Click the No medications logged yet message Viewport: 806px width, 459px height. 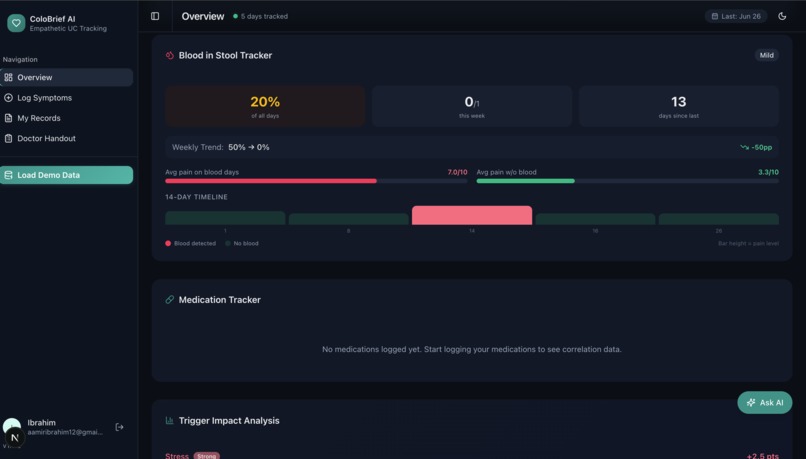(472, 350)
